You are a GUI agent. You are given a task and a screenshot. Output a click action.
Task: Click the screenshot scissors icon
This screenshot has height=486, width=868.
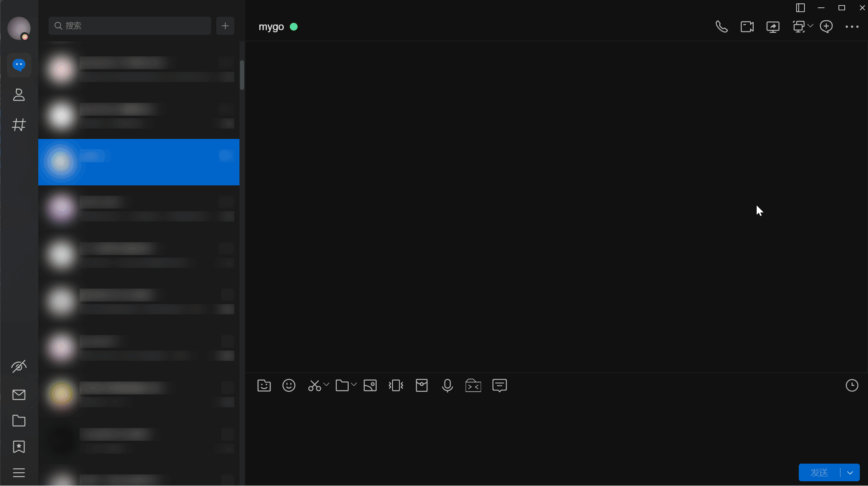click(314, 385)
